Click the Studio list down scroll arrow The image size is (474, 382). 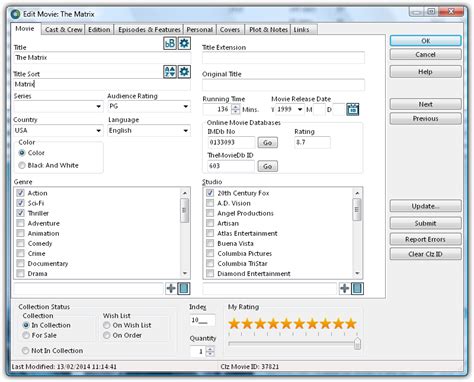(x=357, y=273)
